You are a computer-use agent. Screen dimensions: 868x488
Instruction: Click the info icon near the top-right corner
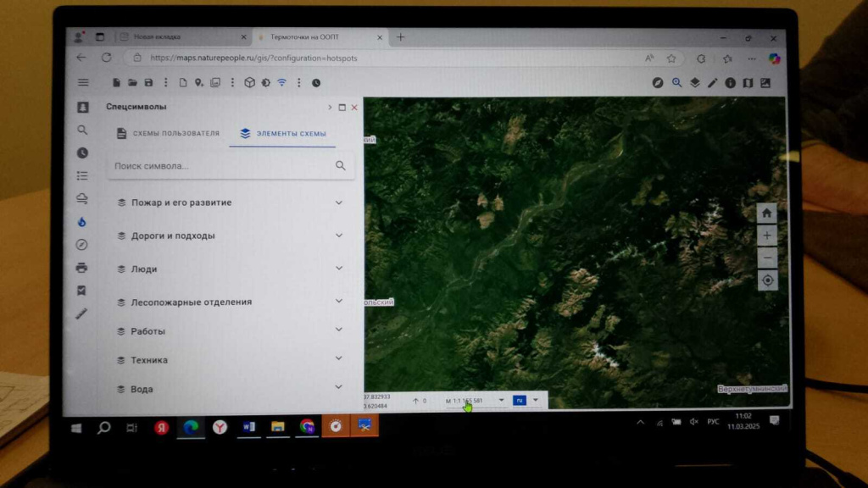coord(730,82)
